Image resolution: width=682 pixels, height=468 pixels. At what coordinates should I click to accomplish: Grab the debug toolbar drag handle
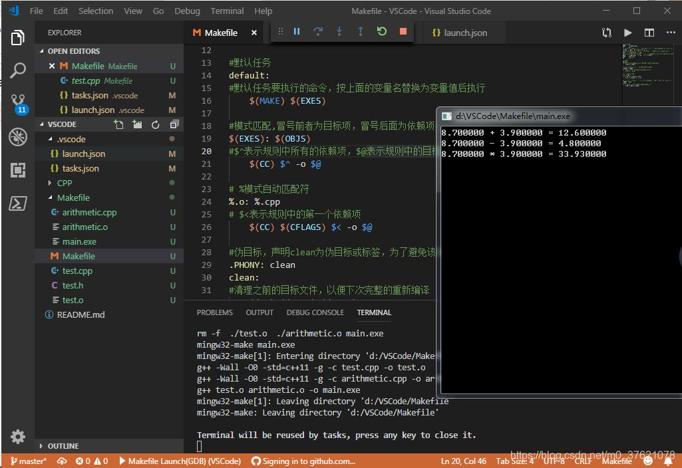click(281, 31)
